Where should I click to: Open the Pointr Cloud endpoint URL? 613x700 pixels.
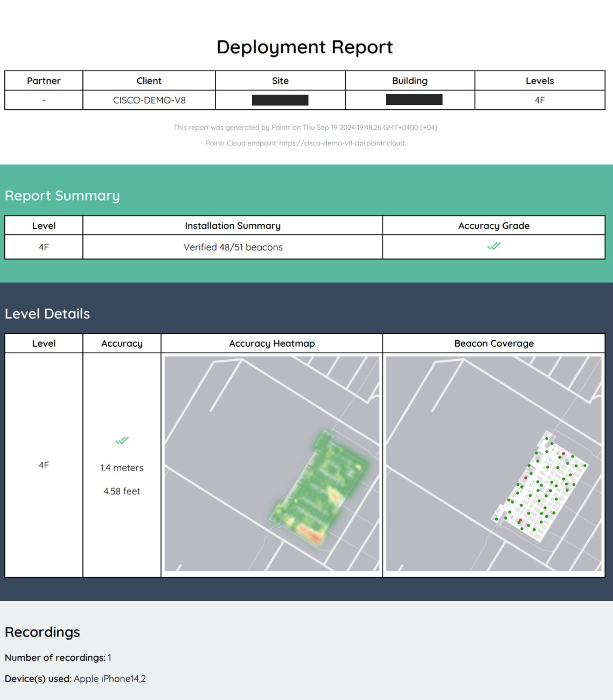[x=342, y=143]
